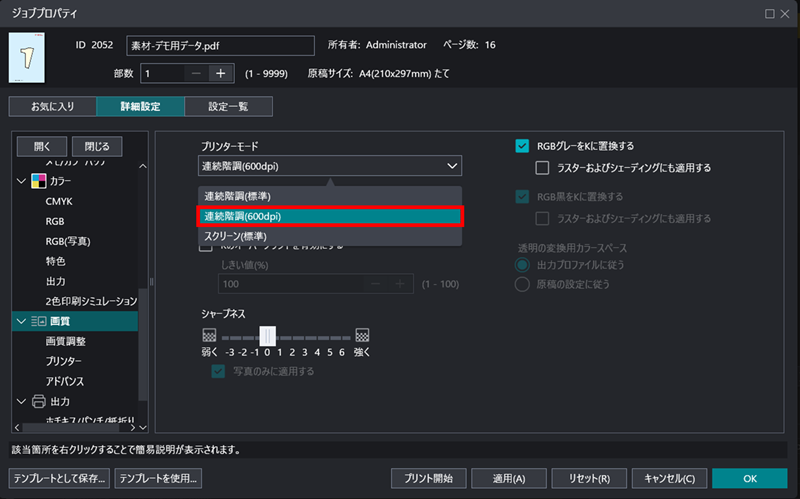Decrease copies with the minus button

[x=196, y=73]
